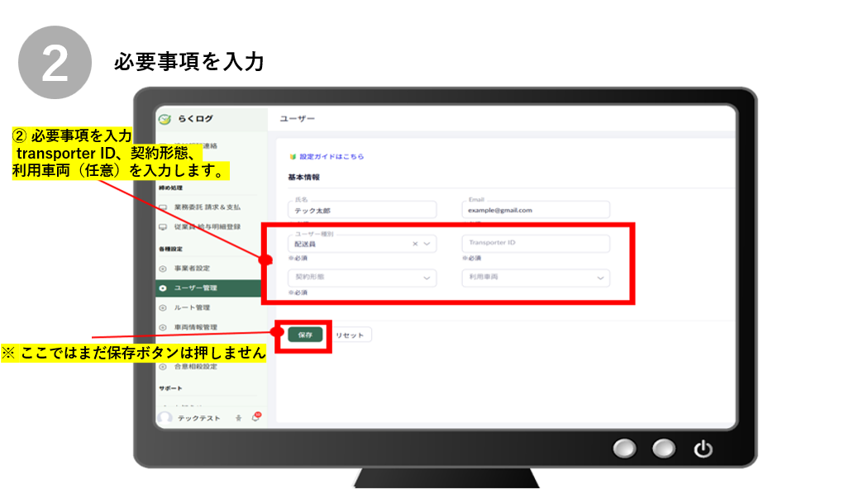Click the circle icon beside 事業者設定

[163, 268]
